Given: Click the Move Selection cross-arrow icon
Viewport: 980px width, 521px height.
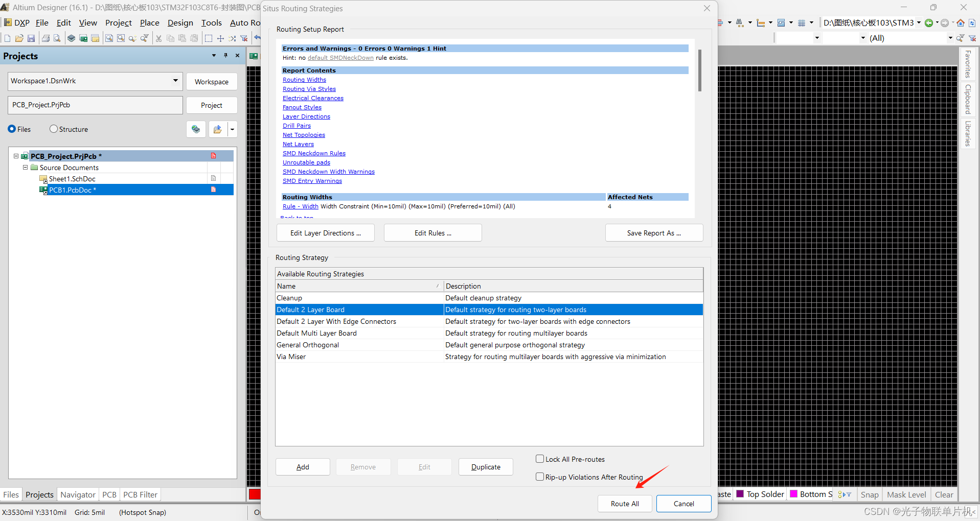Looking at the screenshot, I should click(x=220, y=38).
